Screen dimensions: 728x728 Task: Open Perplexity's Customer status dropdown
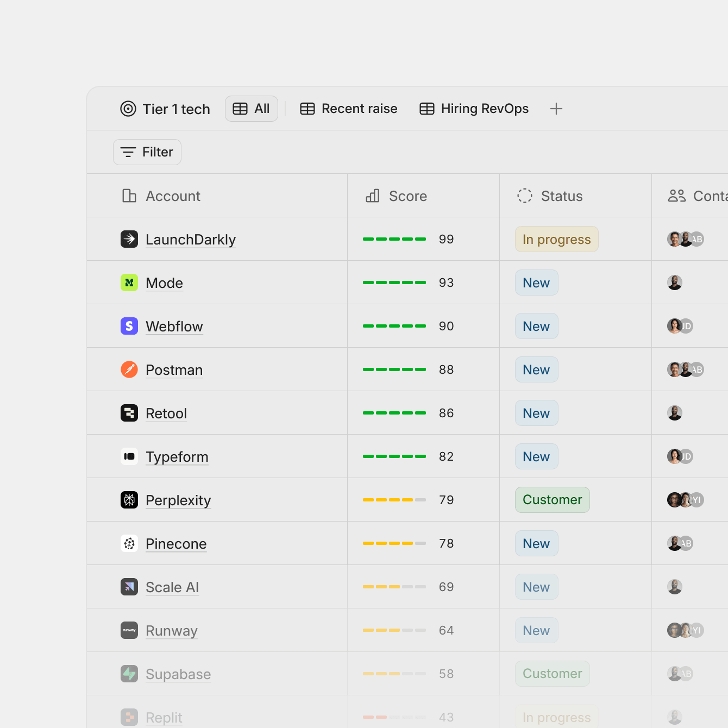click(553, 500)
